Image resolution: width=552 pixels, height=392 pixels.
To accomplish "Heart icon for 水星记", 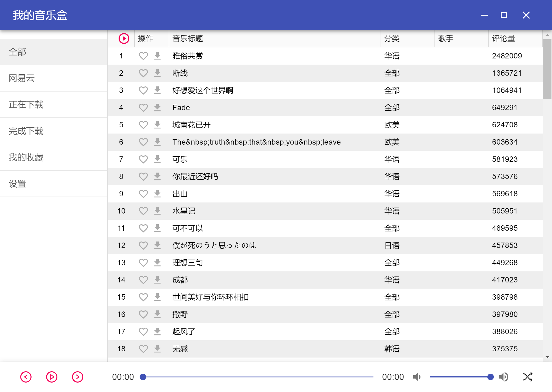I will pos(143,211).
